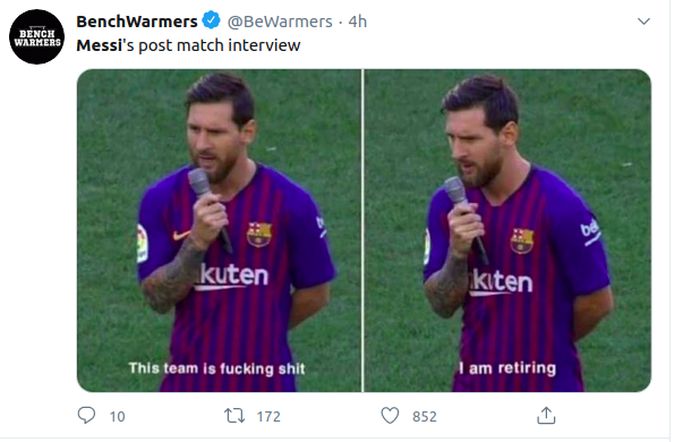Share the tweet using the share icon
Image resolution: width=700 pixels, height=442 pixels.
pyautogui.click(x=546, y=415)
